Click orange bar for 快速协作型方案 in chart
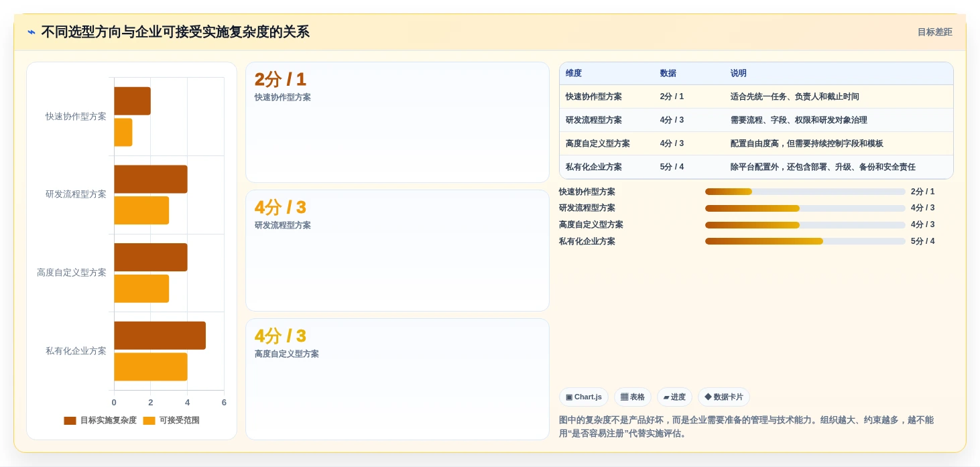 coord(123,132)
